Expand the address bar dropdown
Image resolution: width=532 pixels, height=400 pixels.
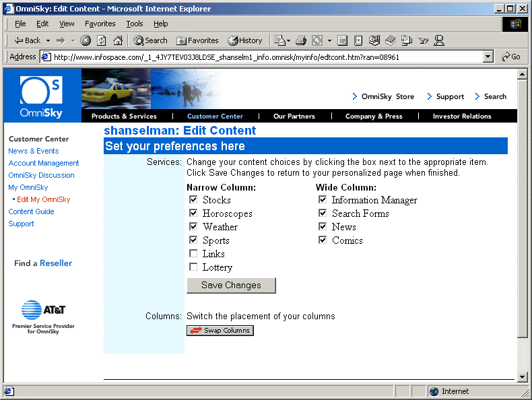tap(488, 57)
